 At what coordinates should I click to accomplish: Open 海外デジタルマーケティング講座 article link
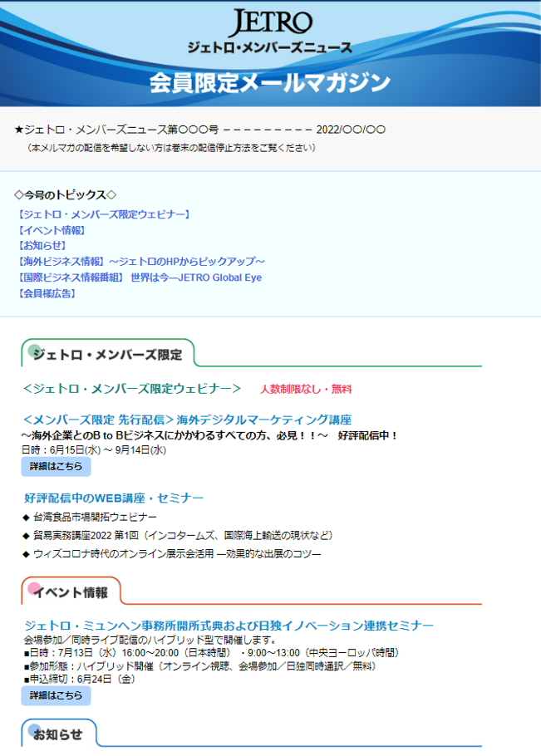187,420
